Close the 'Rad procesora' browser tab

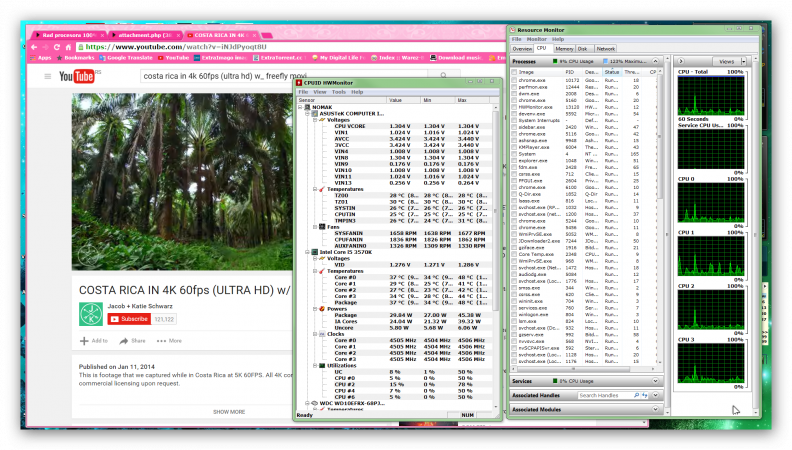coord(102,35)
